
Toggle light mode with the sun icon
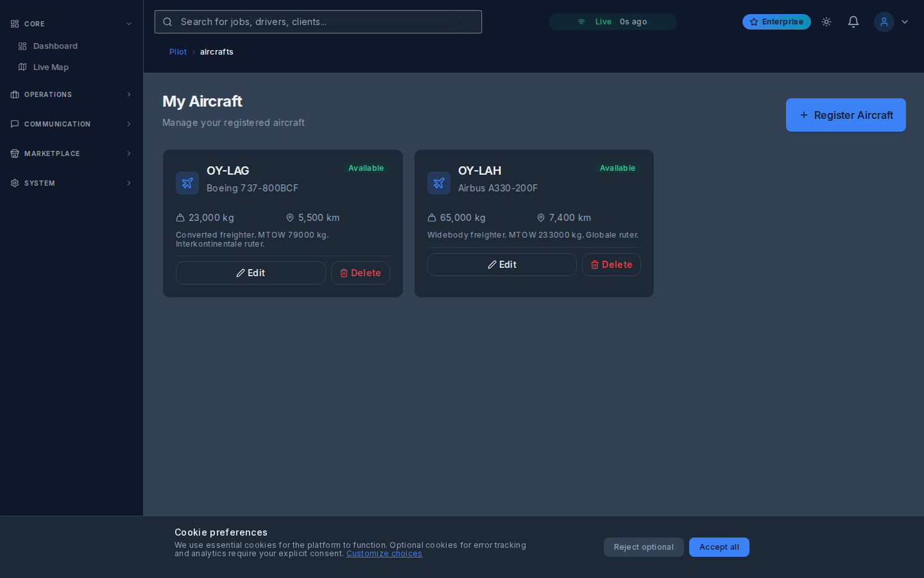pos(826,21)
